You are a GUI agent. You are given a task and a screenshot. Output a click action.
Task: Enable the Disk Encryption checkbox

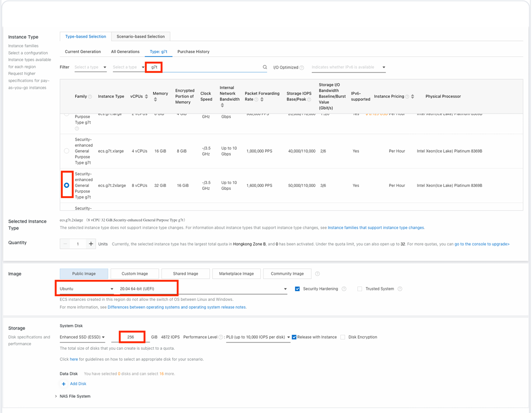click(343, 337)
